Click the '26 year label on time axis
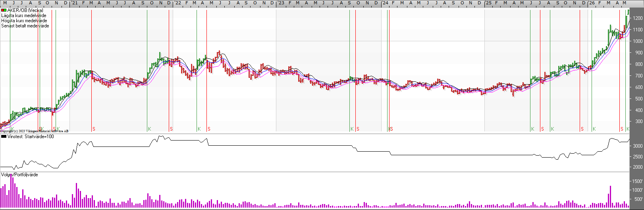The width and height of the screenshot is (644, 210). tap(592, 3)
